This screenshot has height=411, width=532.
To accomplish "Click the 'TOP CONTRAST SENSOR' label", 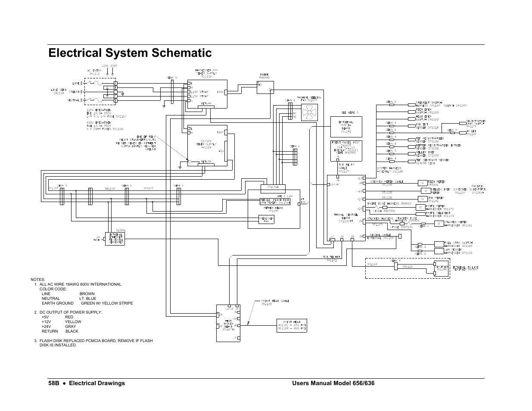I will (432, 159).
